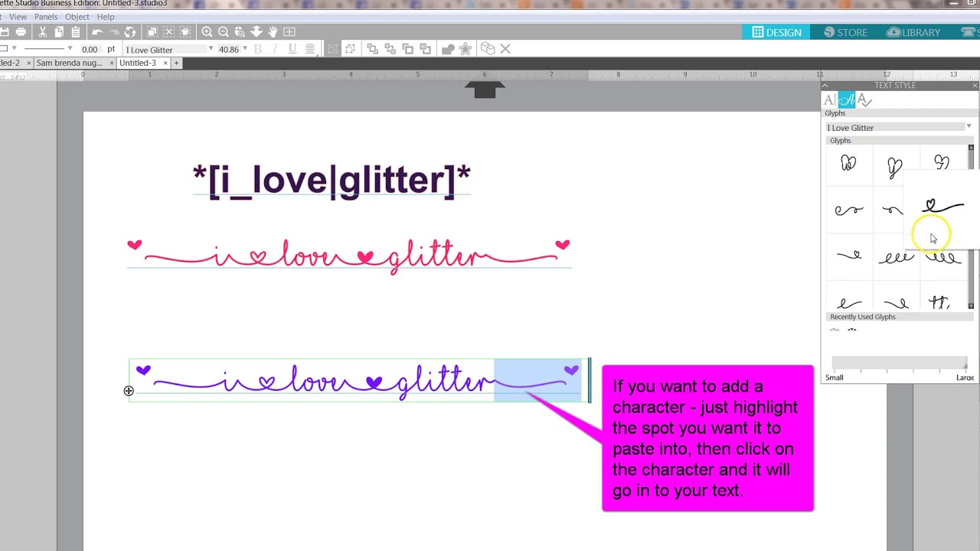Click the Paste clipboard icon
This screenshot has height=551, width=980.
click(x=75, y=32)
